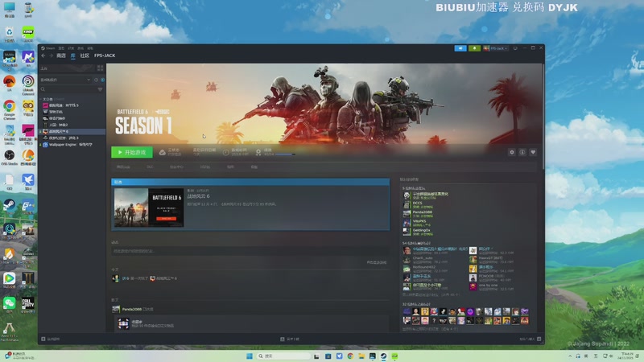Open the Call of Duty desktop icon
Screen dimensions: 644x362
coord(28,305)
